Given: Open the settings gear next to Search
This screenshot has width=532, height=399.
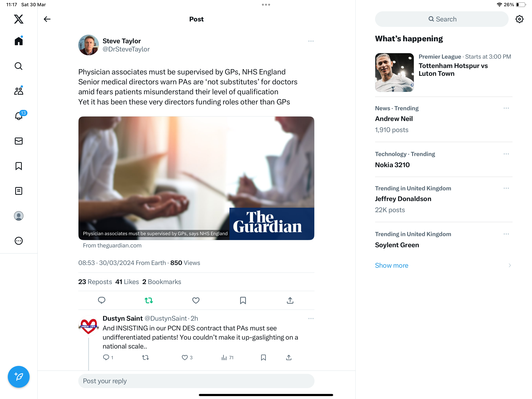Looking at the screenshot, I should (x=520, y=19).
